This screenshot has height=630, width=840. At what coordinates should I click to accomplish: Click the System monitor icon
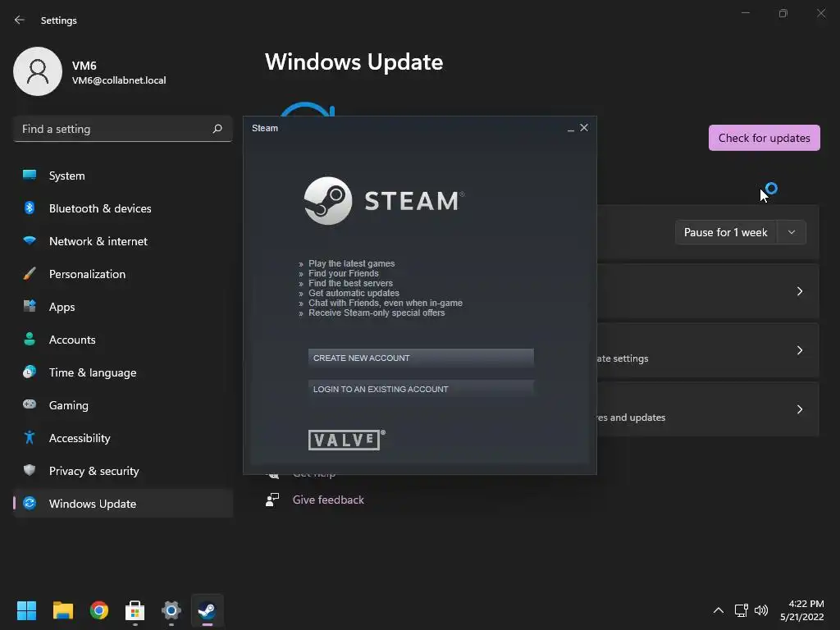30,175
